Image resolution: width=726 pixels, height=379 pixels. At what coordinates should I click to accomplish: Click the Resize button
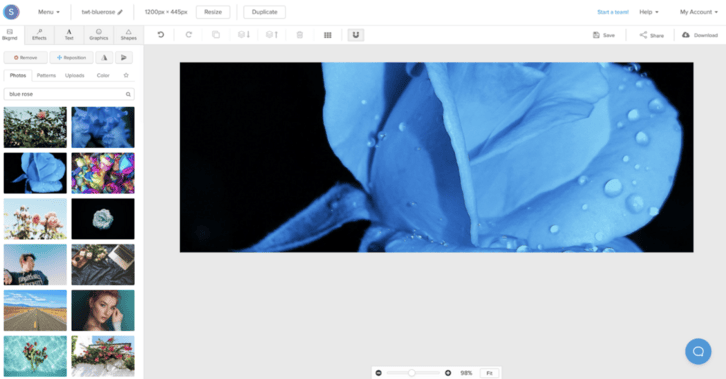[213, 12]
